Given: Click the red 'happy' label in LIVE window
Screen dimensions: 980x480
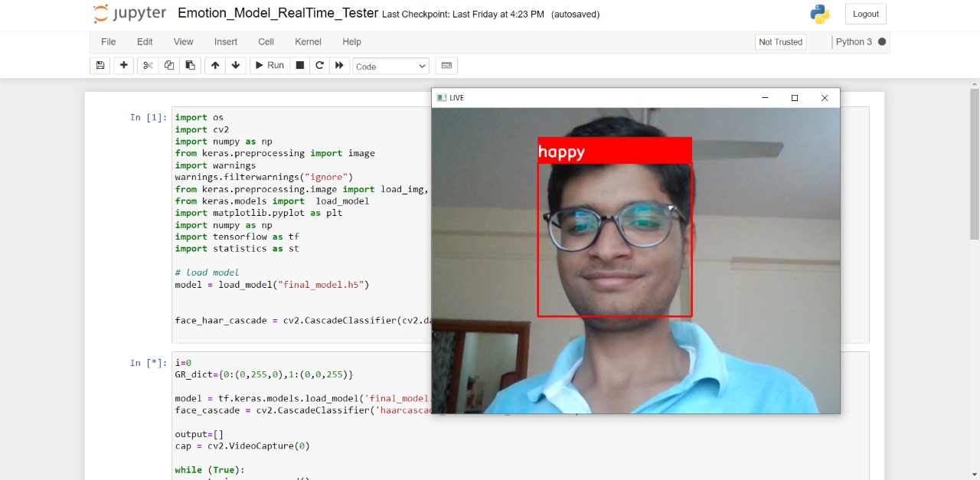Looking at the screenshot, I should (x=615, y=151).
